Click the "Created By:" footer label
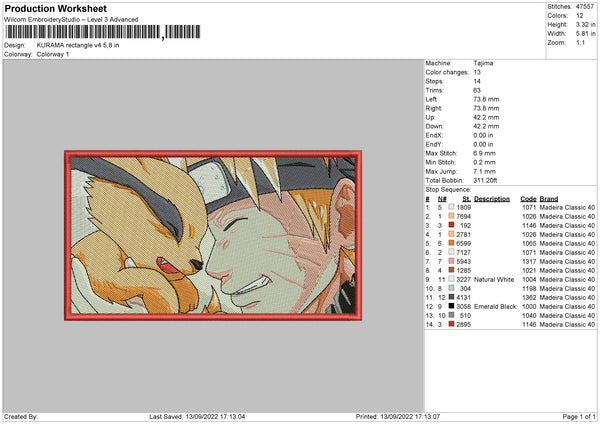 coord(21,416)
